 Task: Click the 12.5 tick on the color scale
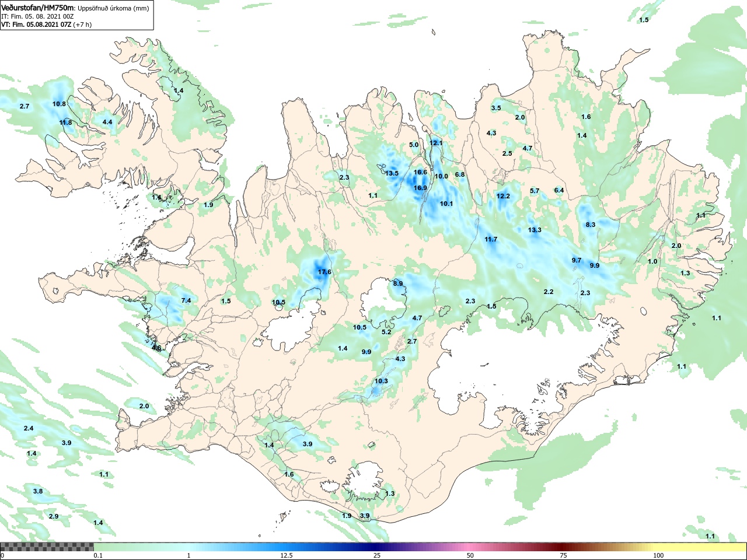pyautogui.click(x=287, y=555)
